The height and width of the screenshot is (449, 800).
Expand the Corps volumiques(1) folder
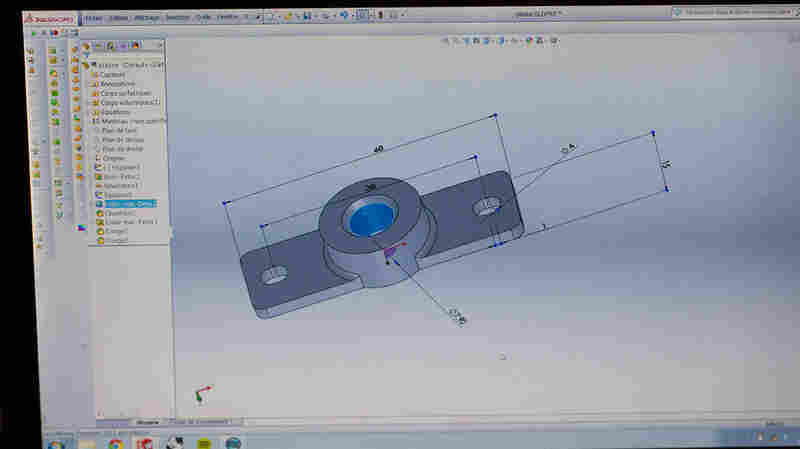coord(130,103)
